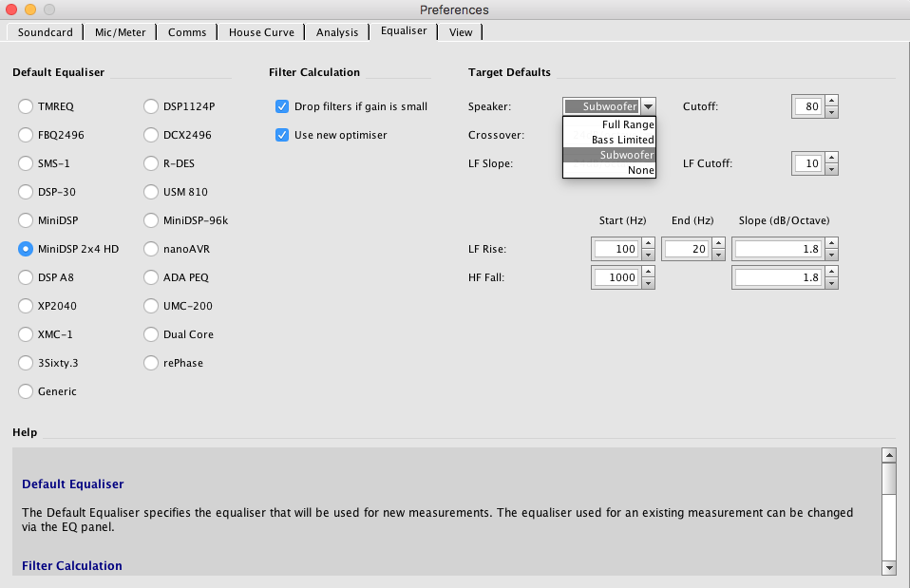Increase LF Rise slope value

click(832, 243)
